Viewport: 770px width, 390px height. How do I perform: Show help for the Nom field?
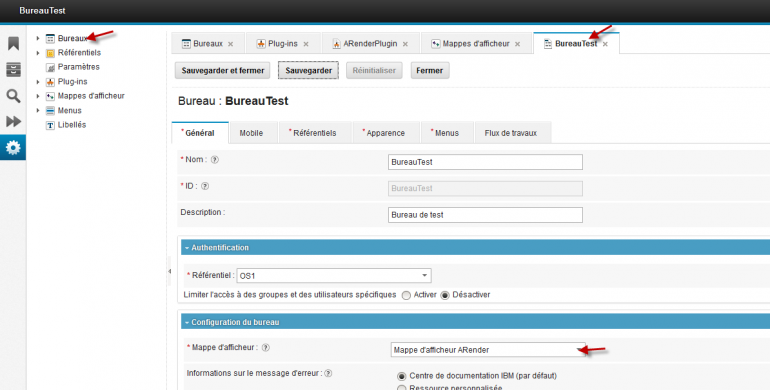(215, 160)
